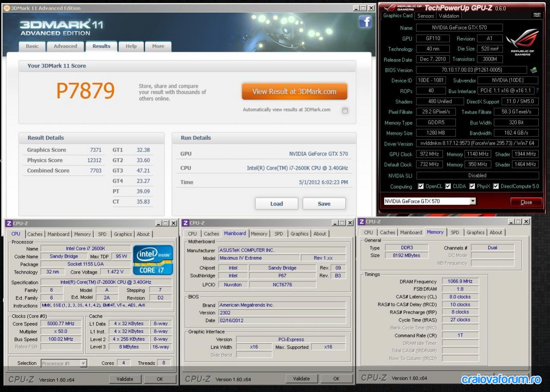Open the Validation tab in GPU-Z

coord(449,16)
